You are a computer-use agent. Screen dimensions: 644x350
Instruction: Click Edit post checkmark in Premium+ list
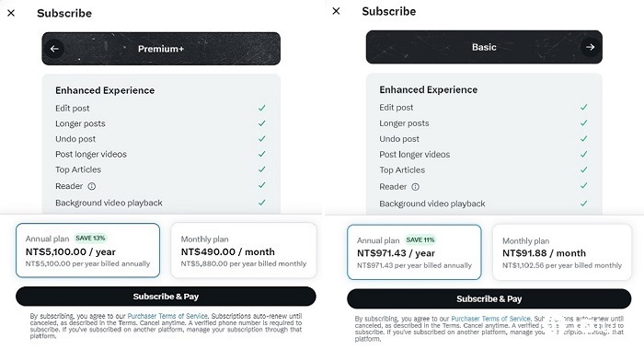tap(261, 108)
